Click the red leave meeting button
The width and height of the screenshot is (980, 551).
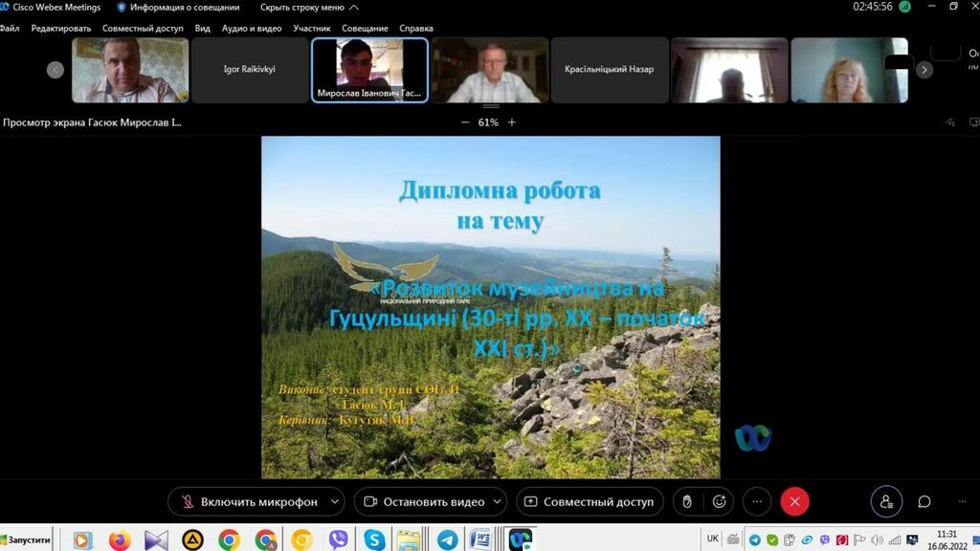pos(794,501)
